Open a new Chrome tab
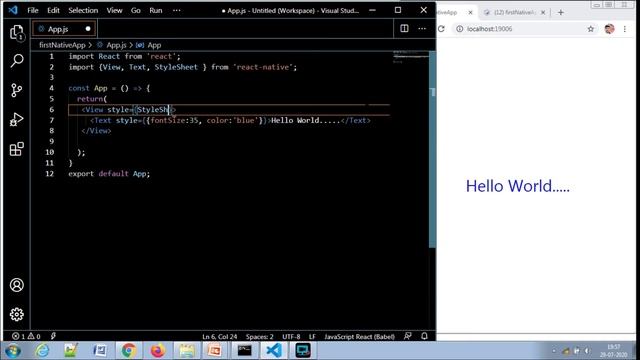The width and height of the screenshot is (640, 360). (x=561, y=13)
